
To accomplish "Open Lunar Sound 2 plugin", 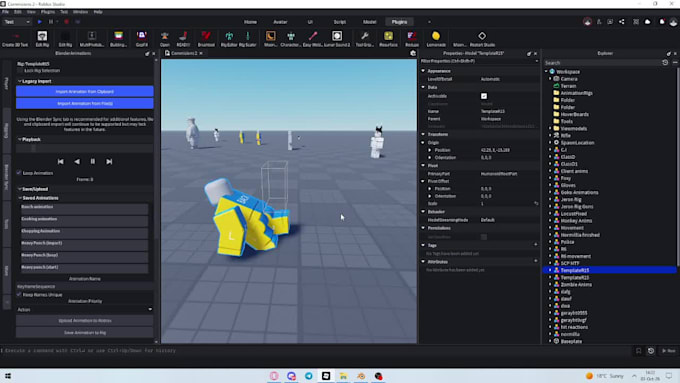I will [337, 39].
